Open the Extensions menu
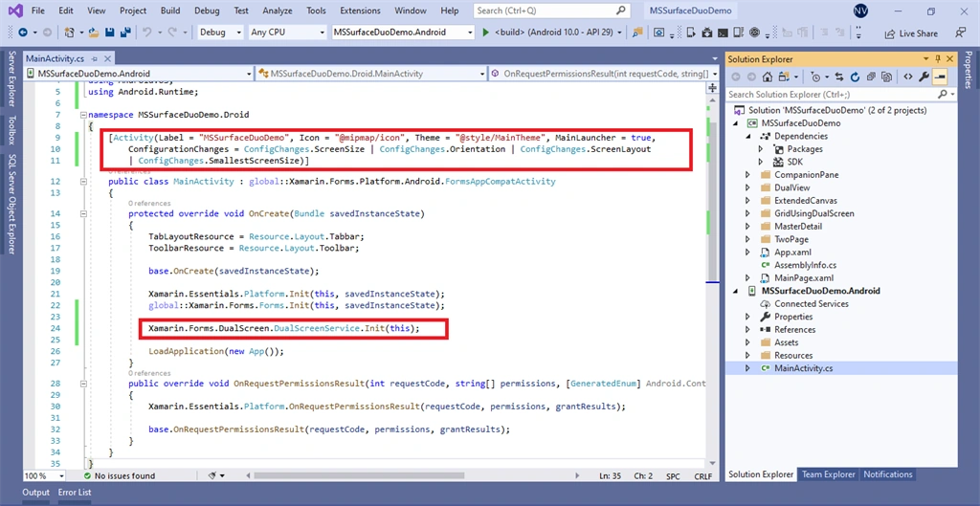 360,11
